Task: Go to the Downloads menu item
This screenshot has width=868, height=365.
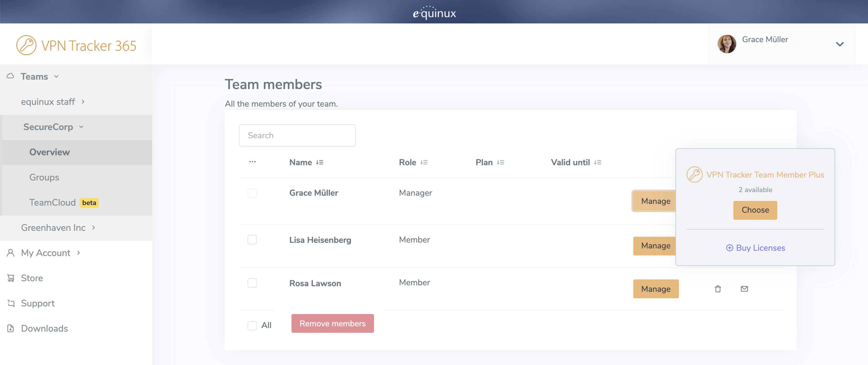Action: pos(44,328)
